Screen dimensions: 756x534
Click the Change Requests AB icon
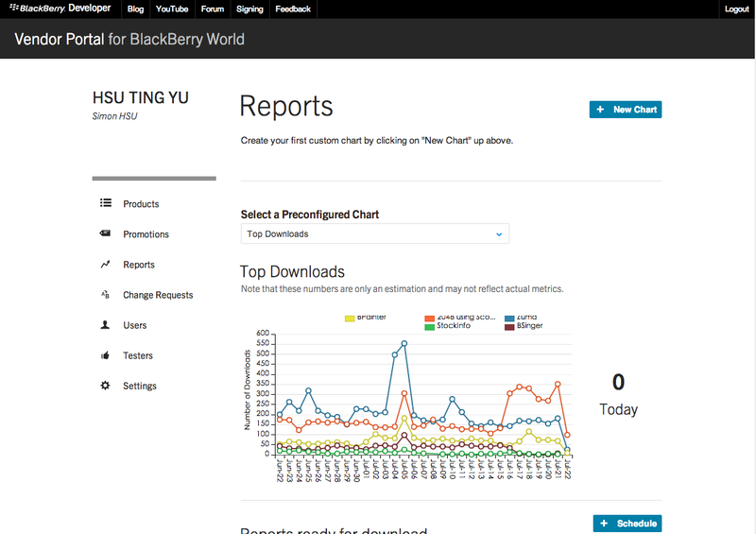[x=105, y=294]
